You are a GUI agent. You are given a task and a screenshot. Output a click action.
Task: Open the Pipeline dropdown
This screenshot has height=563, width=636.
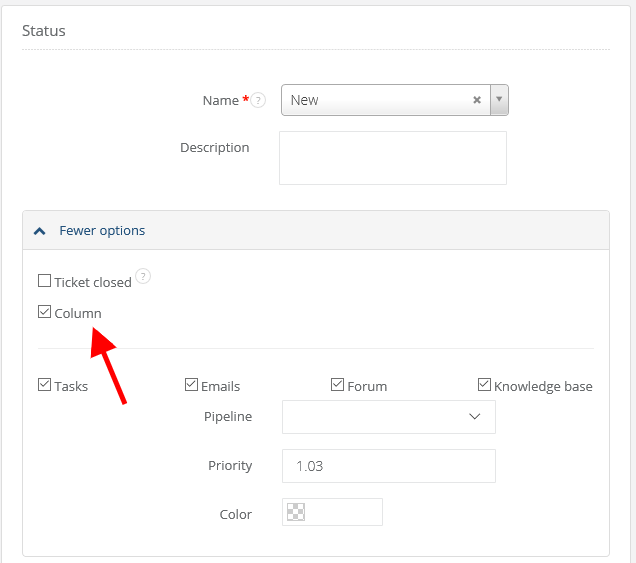389,417
